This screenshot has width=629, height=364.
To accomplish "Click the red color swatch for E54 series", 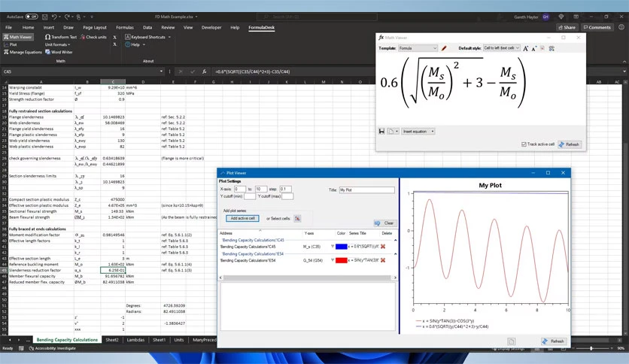I will click(x=341, y=260).
